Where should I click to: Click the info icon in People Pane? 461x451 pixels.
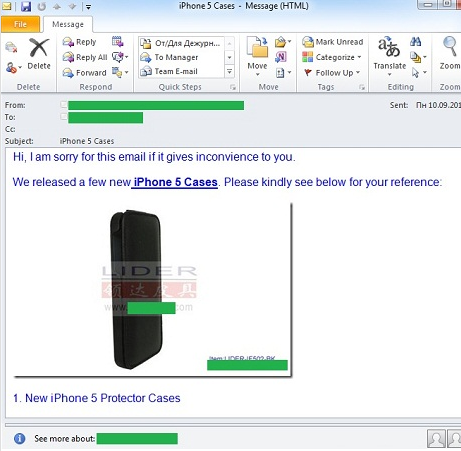(20, 438)
